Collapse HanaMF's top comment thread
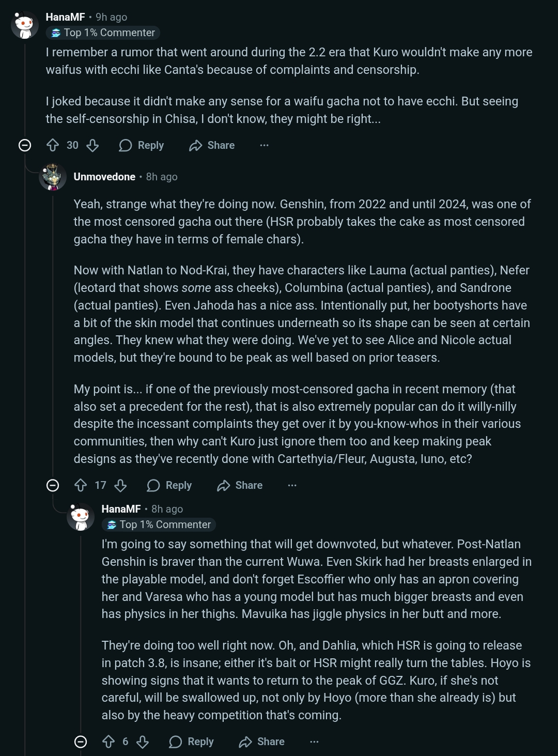558x756 pixels. coord(25,146)
